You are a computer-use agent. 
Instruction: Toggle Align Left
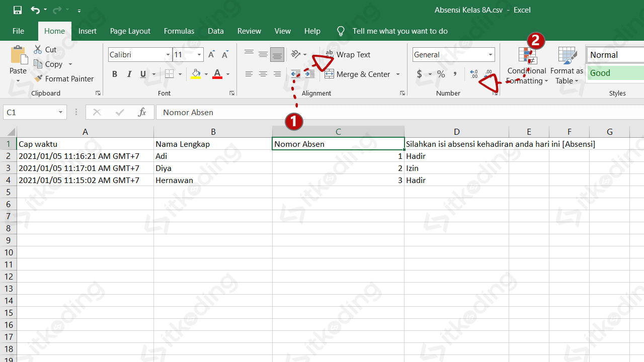click(249, 74)
